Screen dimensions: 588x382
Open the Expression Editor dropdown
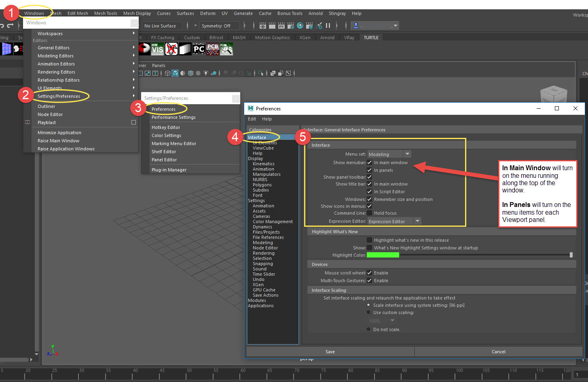pos(394,221)
